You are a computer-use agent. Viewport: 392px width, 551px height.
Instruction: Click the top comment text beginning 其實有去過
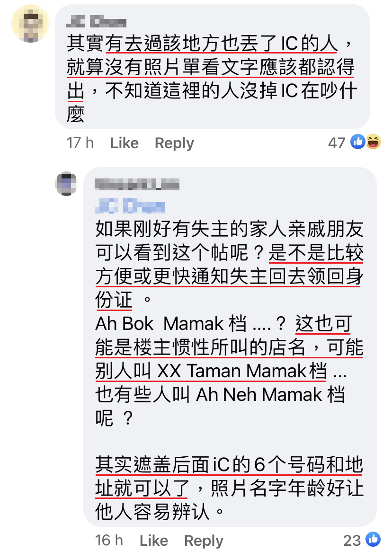tap(212, 79)
